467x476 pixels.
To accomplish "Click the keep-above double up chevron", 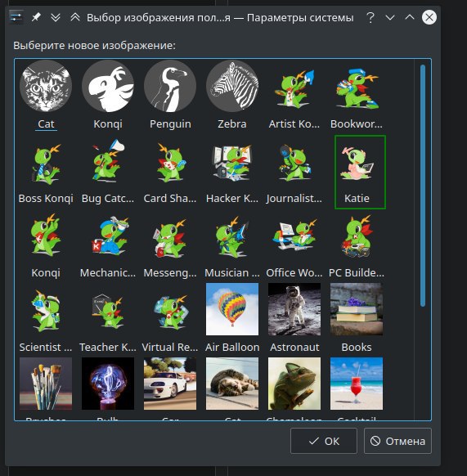I will pos(75,17).
